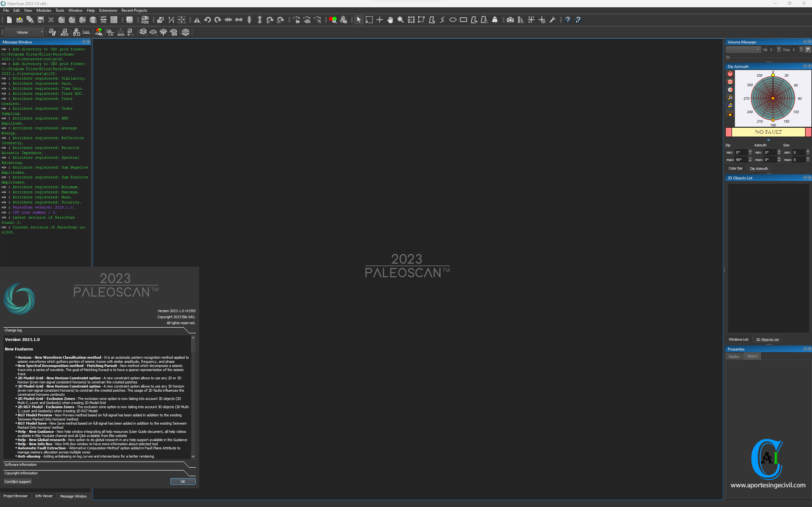The width and height of the screenshot is (812, 507).
Task: Expand the Software information section
Action: coord(21,465)
